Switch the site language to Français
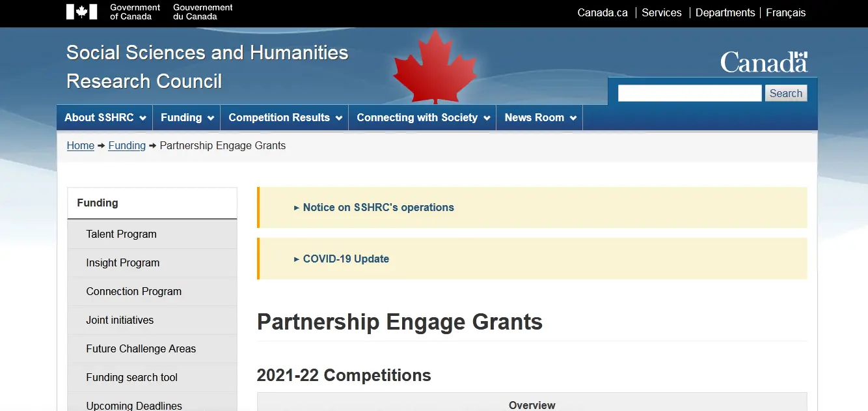 tap(785, 13)
